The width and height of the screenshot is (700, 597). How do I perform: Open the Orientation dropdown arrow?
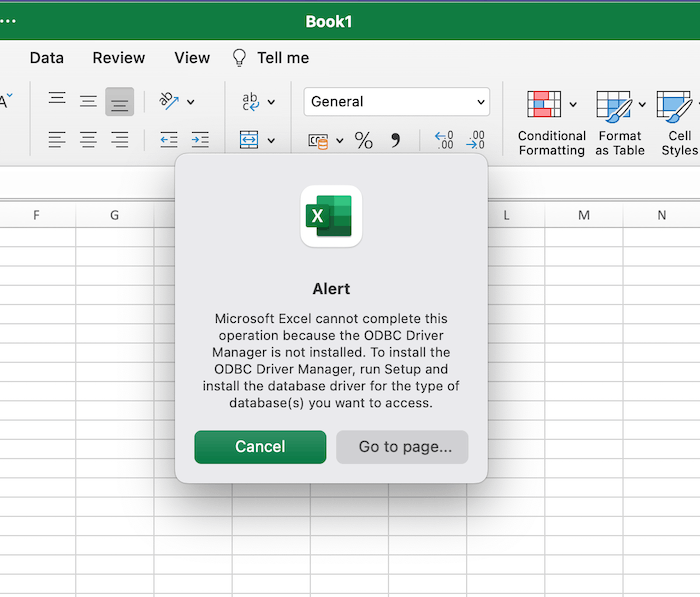point(191,102)
